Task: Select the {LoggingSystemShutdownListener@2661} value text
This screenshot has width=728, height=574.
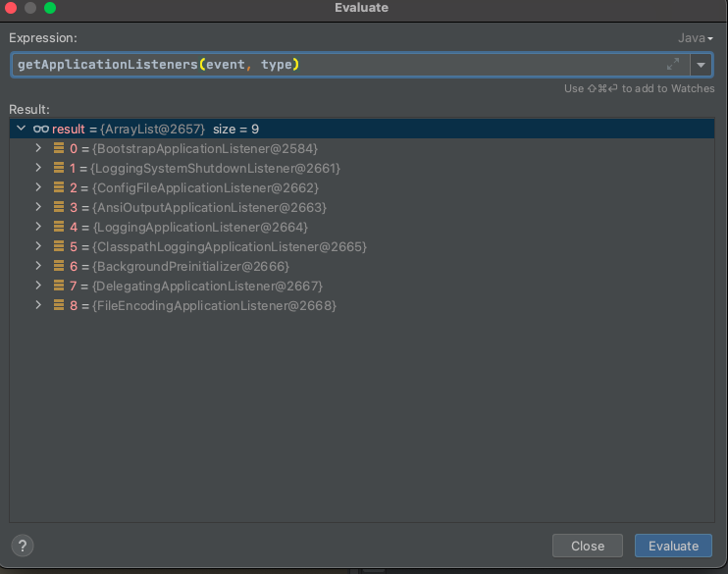Action: click(215, 169)
